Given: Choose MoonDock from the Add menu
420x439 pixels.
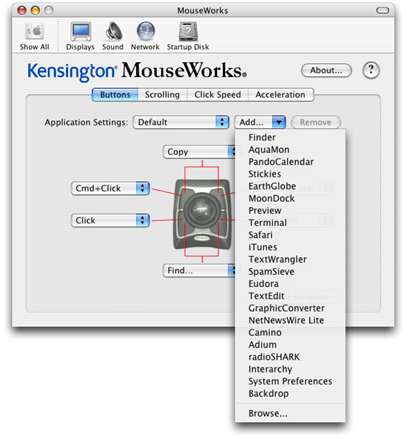Looking at the screenshot, I should pos(290,198).
